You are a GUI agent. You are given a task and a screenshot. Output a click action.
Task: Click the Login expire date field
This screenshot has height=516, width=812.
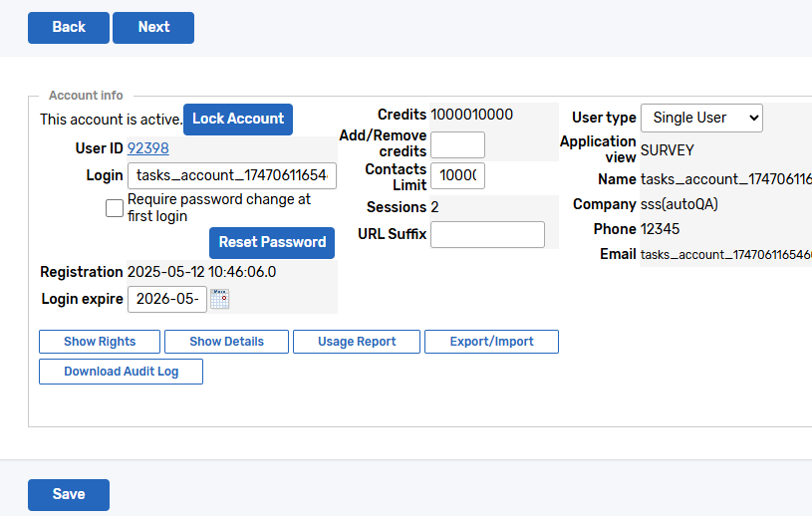[166, 299]
